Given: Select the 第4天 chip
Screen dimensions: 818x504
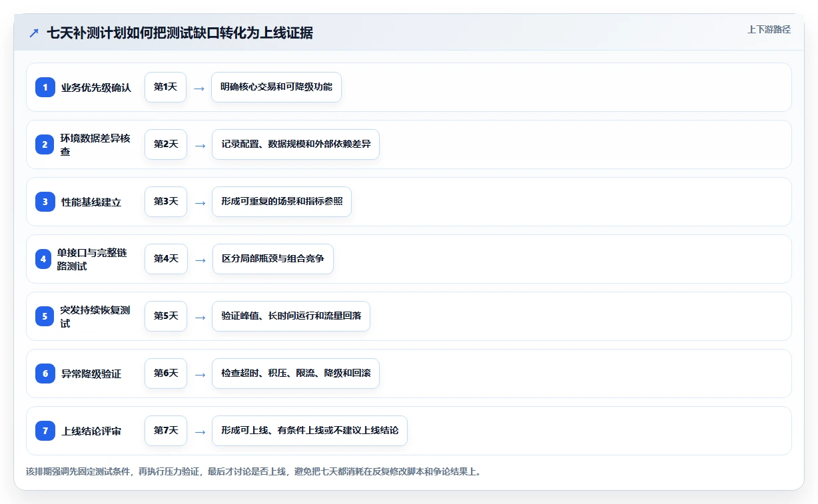Looking at the screenshot, I should pyautogui.click(x=166, y=259).
